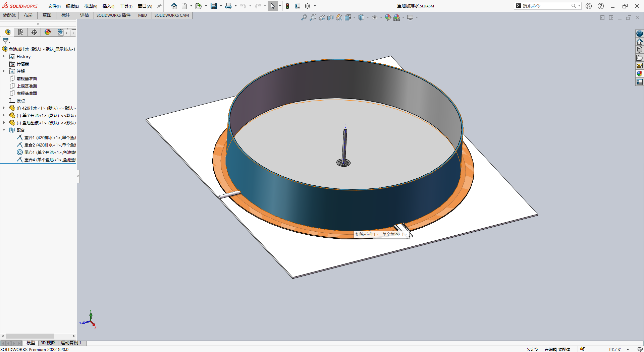Click Hide/Show Items eye icon
Viewport: 644px width, 352px height.
375,17
